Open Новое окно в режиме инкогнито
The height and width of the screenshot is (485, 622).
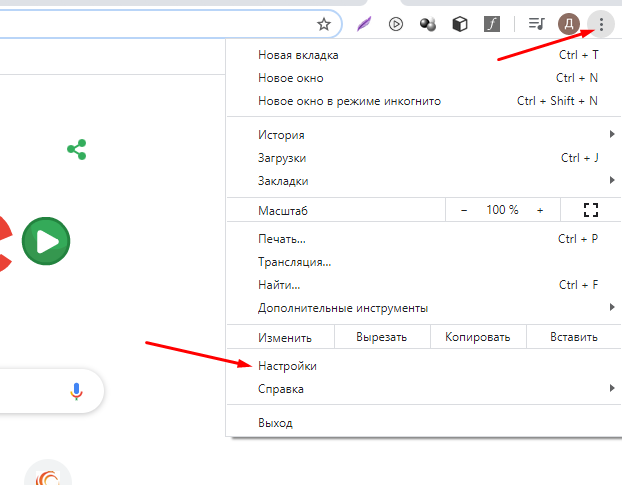pos(424,101)
